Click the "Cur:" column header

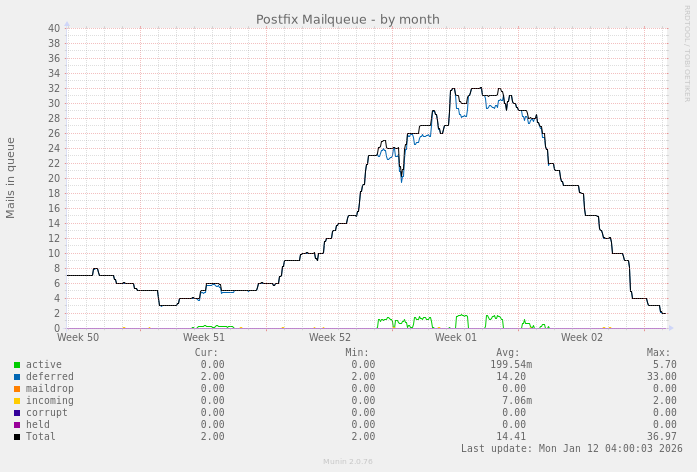206,353
